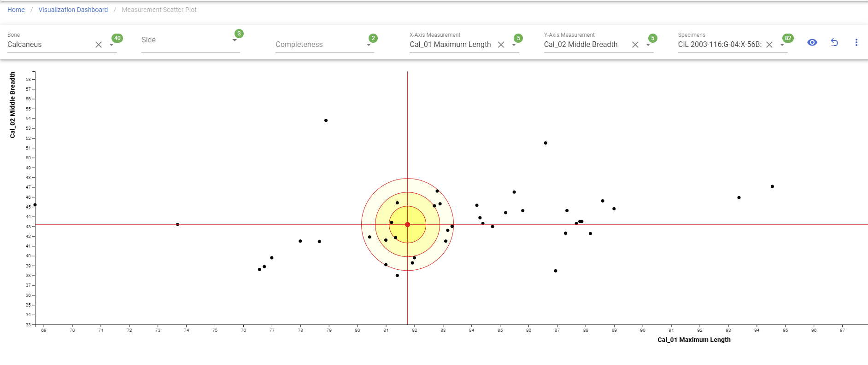This screenshot has width=868, height=365.
Task: Open the Completeness dropdown
Action: click(324, 45)
